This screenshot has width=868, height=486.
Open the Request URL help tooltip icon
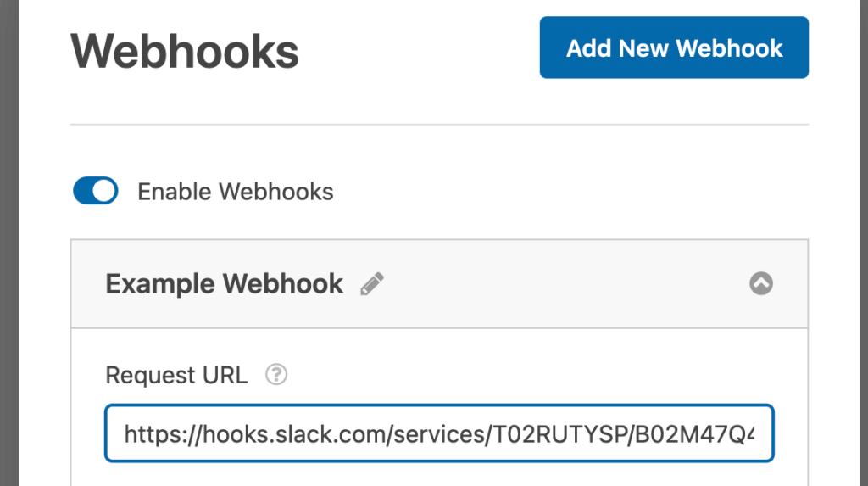[x=276, y=375]
